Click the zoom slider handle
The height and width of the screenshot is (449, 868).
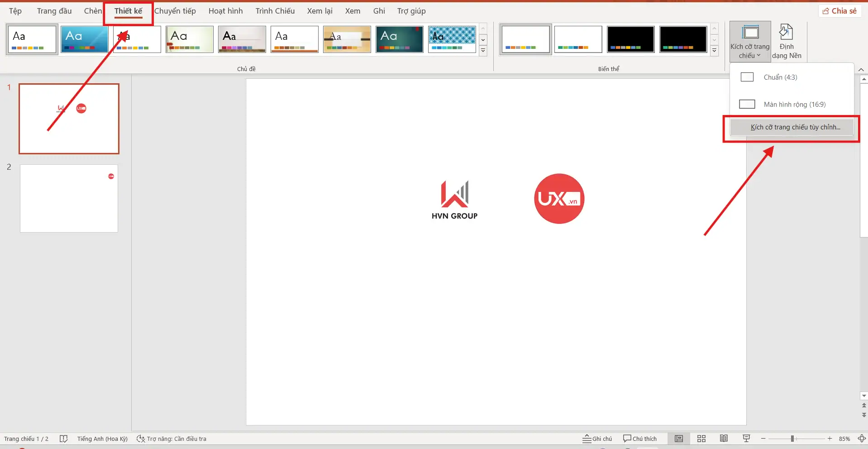pyautogui.click(x=792, y=439)
